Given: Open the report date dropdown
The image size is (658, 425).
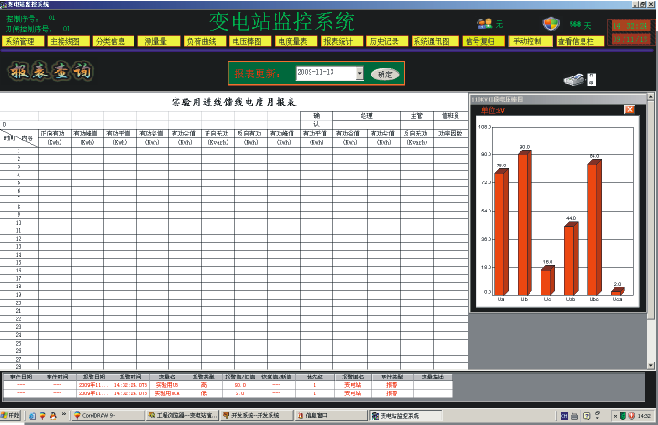Looking at the screenshot, I should click(x=360, y=73).
